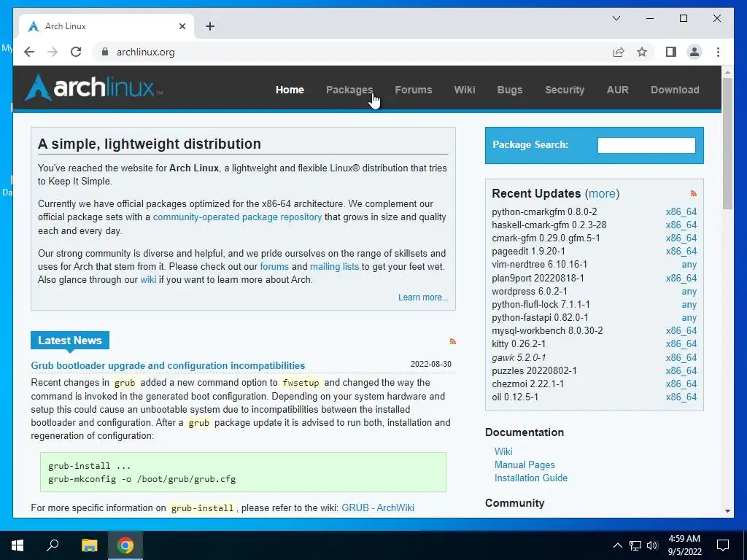Select the Home navigation item
The height and width of the screenshot is (560, 747).
coord(290,90)
